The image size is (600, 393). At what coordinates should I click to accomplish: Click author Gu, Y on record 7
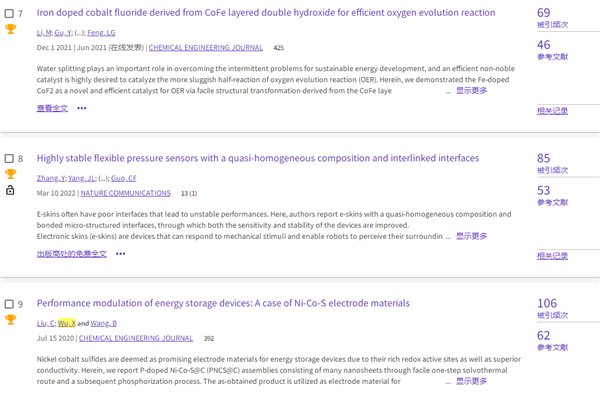click(63, 33)
